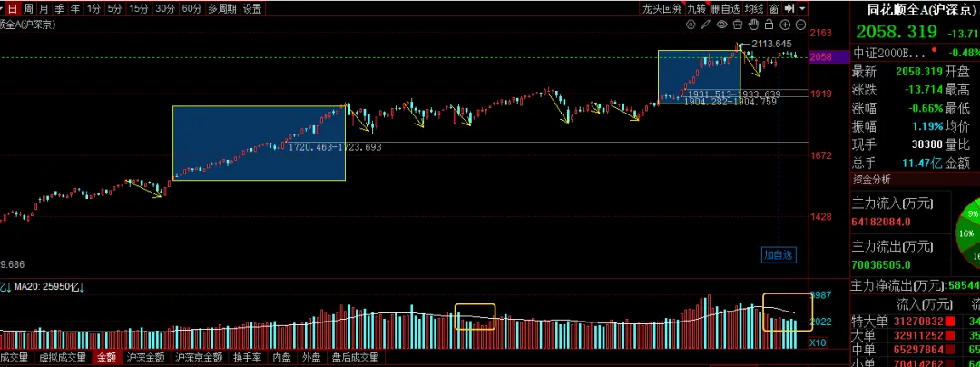Select the 60分 period
Screen dimensions: 980x367
point(191,9)
